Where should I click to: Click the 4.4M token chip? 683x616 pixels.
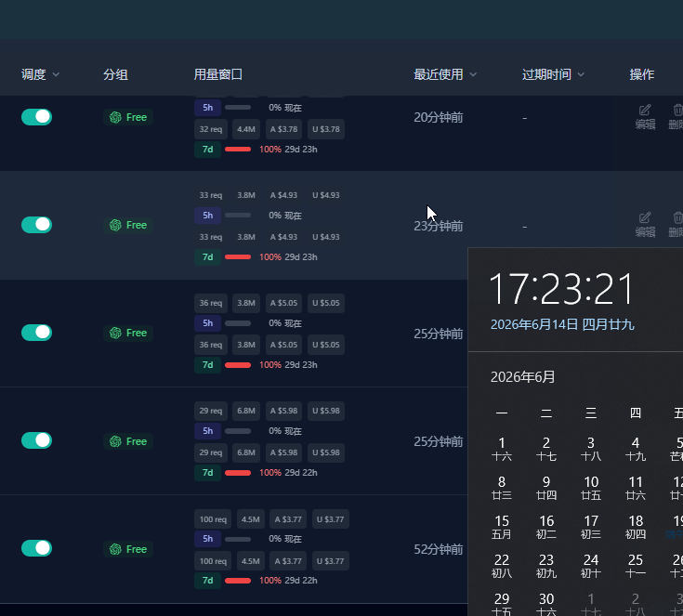[246, 129]
